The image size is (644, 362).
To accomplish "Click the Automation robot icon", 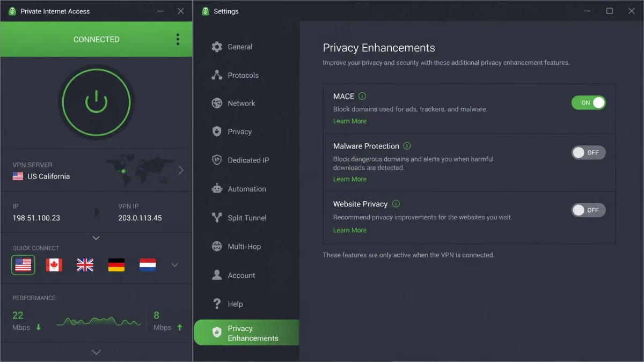I will point(217,189).
